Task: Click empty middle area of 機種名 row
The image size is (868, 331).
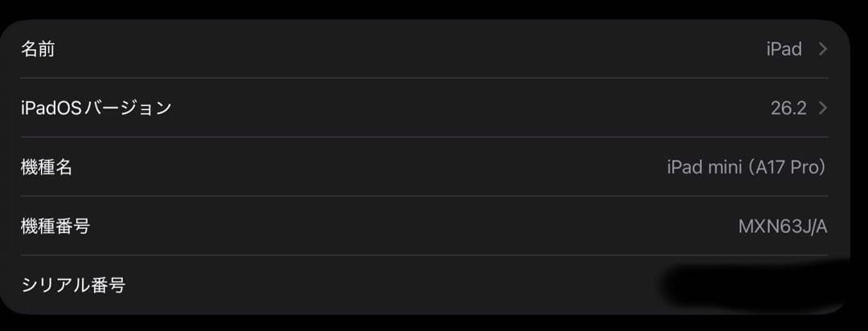Action: coord(362,167)
